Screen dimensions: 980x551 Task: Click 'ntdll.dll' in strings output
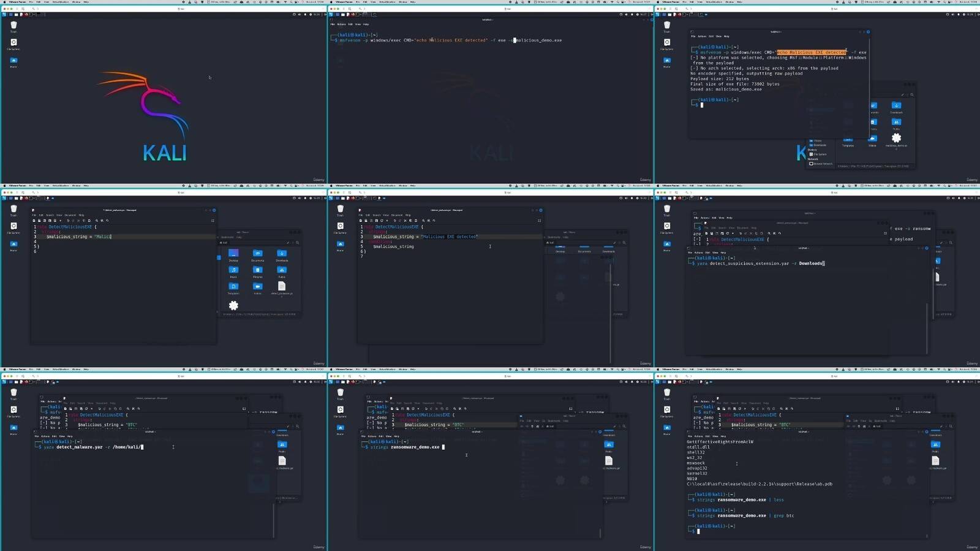[x=698, y=447]
